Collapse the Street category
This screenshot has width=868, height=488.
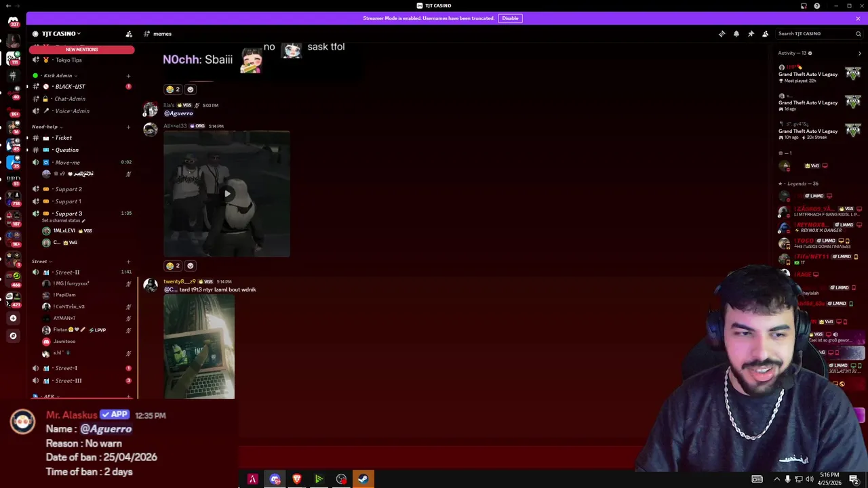point(41,262)
